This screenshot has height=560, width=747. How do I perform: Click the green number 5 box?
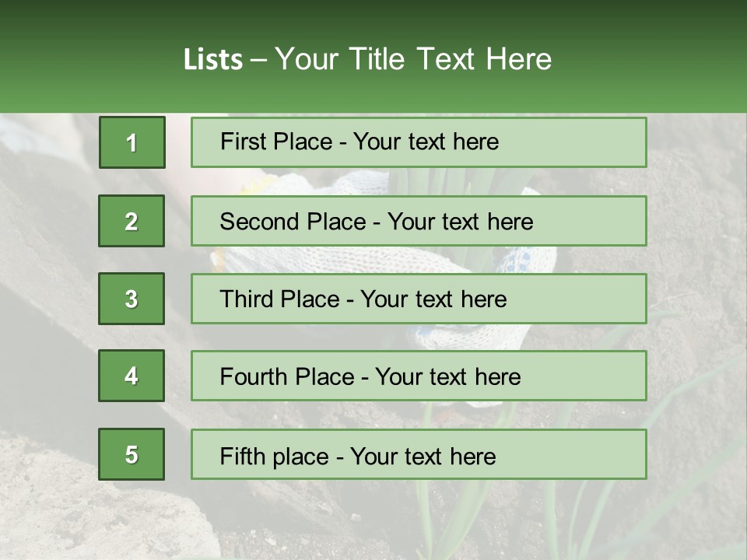[132, 454]
